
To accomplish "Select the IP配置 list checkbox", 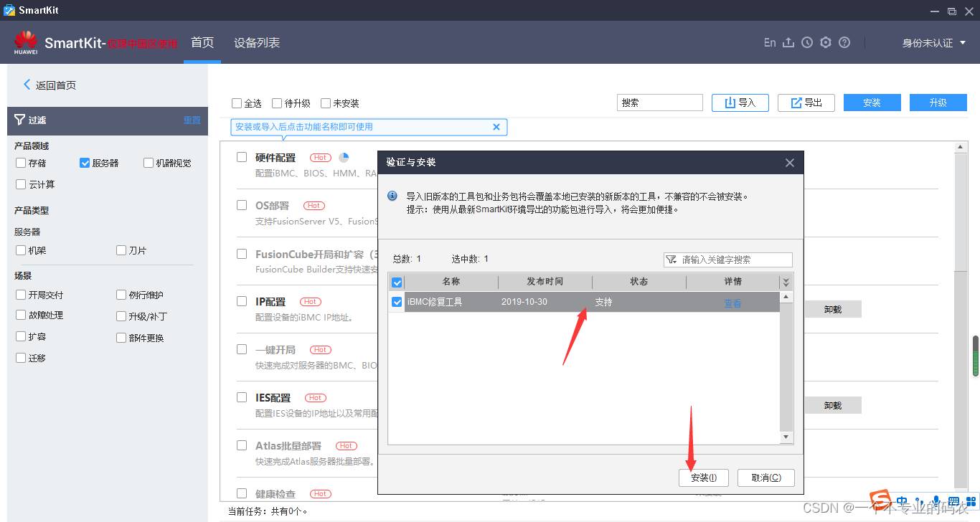I will [242, 301].
